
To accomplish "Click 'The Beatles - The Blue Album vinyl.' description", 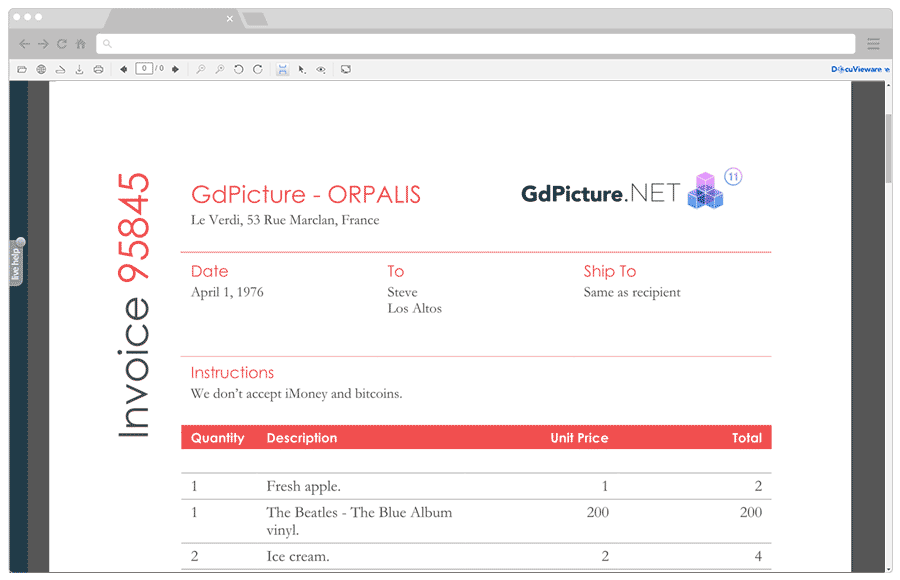I will click(x=359, y=521).
